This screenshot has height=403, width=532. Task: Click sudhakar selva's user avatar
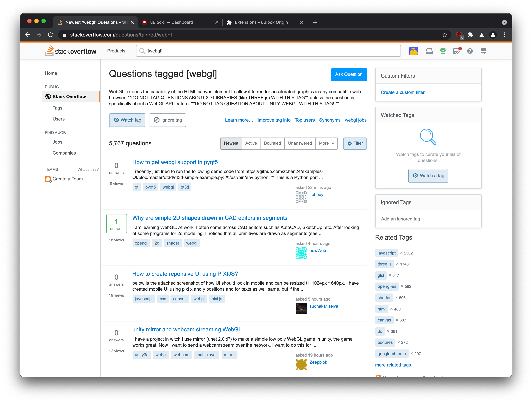301,309
